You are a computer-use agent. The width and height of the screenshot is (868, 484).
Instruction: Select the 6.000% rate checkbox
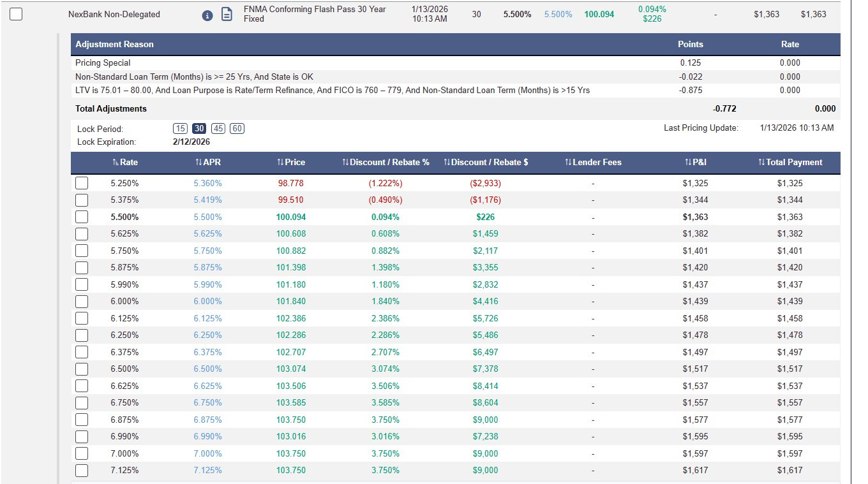(82, 301)
